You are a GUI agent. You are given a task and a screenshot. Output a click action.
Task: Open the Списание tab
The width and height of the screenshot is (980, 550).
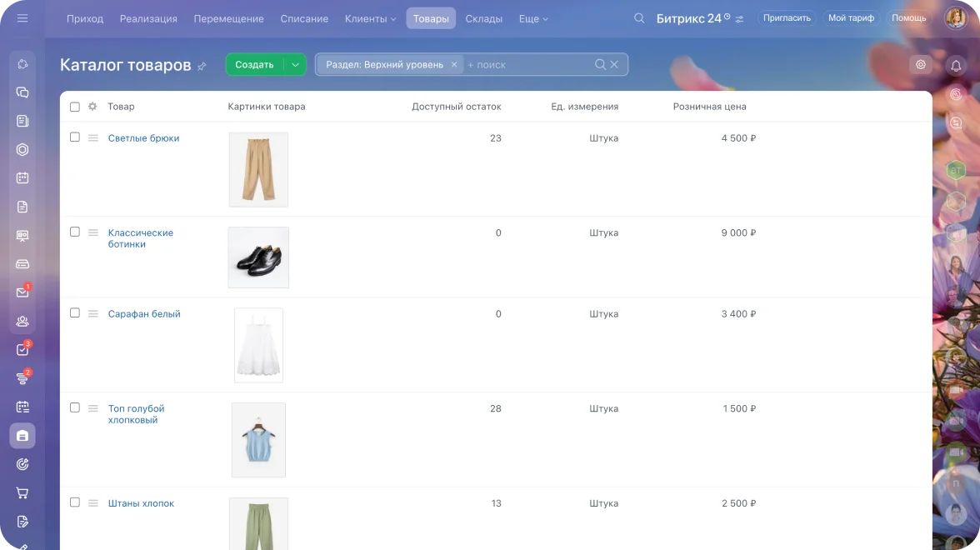tap(303, 18)
